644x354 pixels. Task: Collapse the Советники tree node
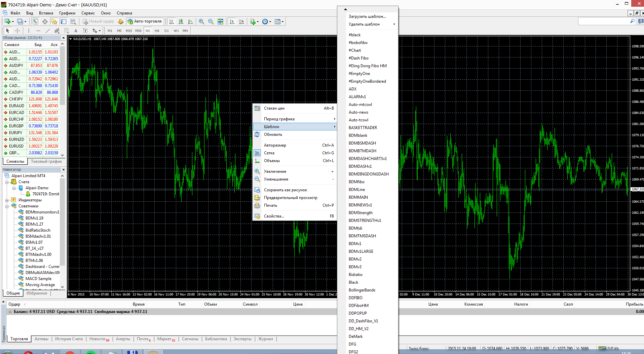[7, 206]
